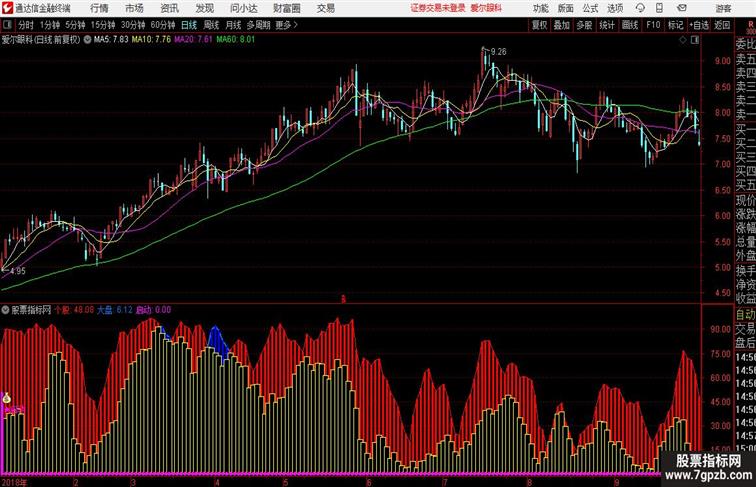The image size is (756, 487).
Task: Switch to 1分钟 period
Action: pyautogui.click(x=50, y=25)
